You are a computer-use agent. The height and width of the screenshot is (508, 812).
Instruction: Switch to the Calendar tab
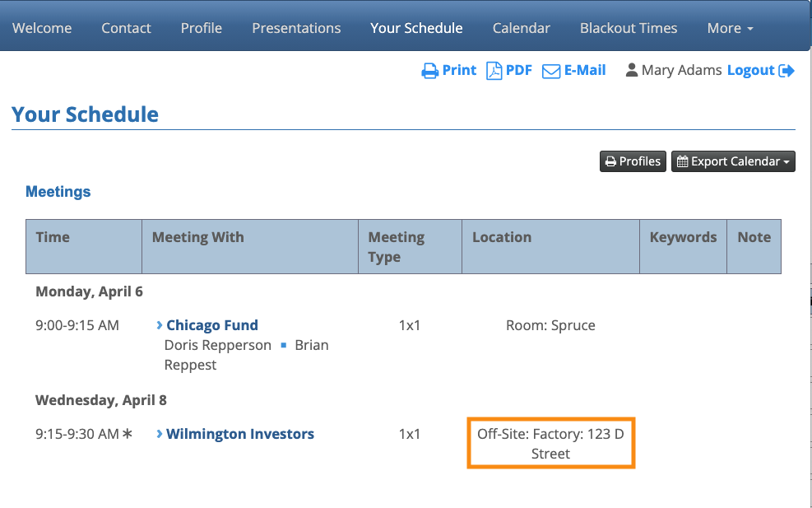click(522, 28)
